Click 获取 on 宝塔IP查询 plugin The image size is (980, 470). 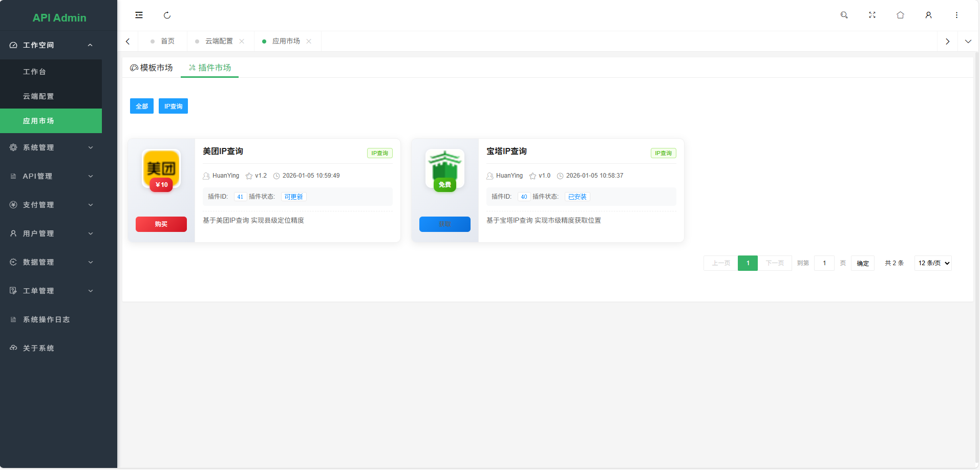444,224
